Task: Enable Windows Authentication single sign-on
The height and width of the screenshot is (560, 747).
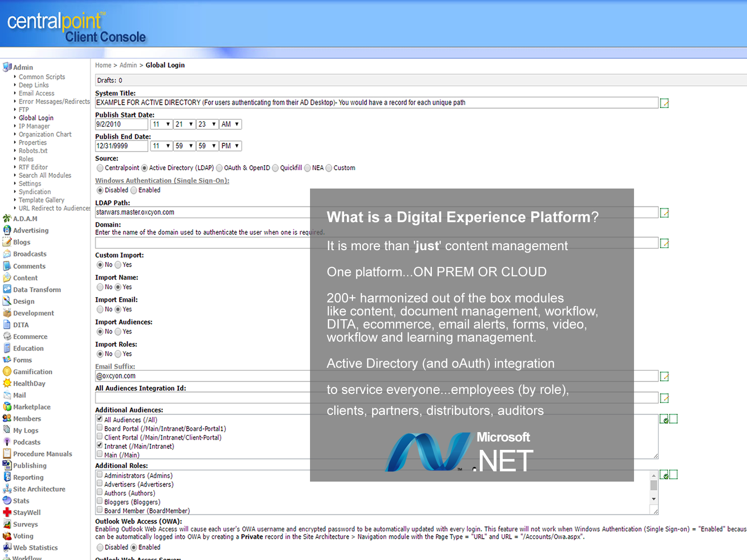Action: pyautogui.click(x=134, y=190)
